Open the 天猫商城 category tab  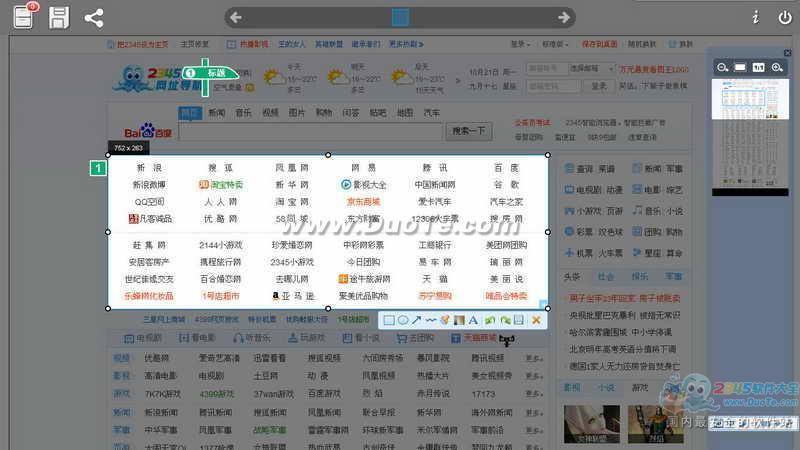tap(473, 338)
